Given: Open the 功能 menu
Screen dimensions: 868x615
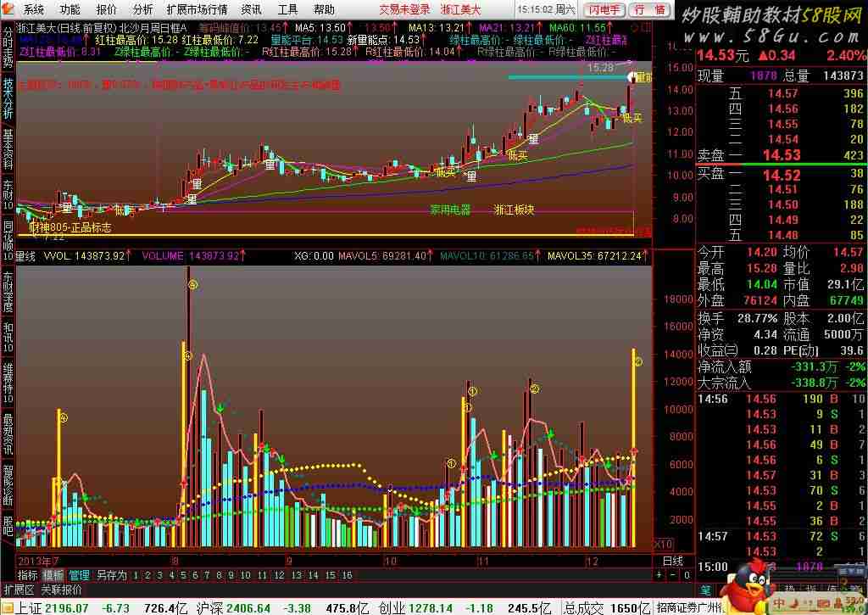Looking at the screenshot, I should click(70, 9).
